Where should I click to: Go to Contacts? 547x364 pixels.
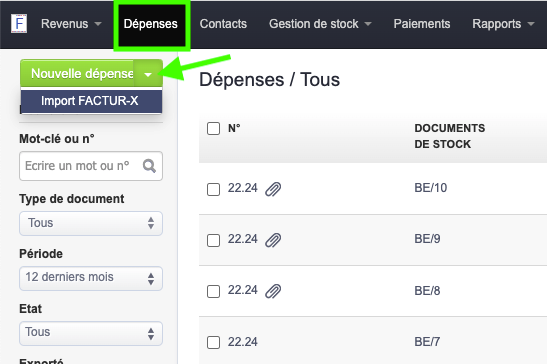click(223, 24)
